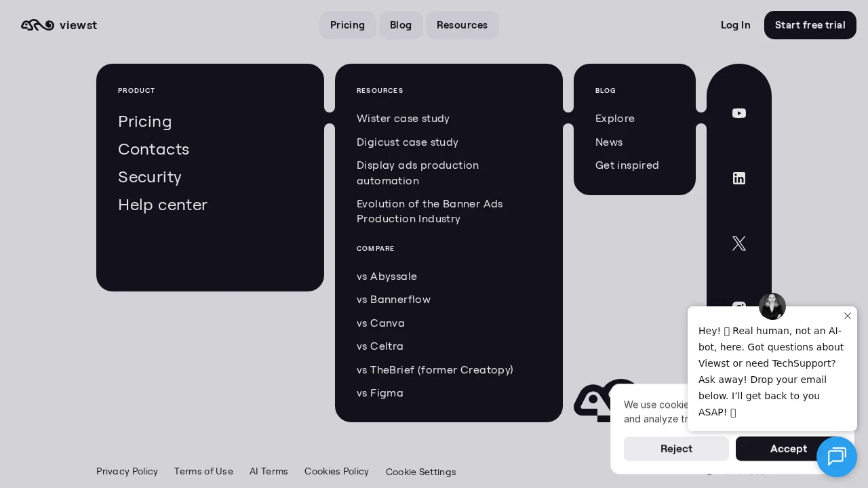Open Viewst's LinkedIn page

pos(739,178)
